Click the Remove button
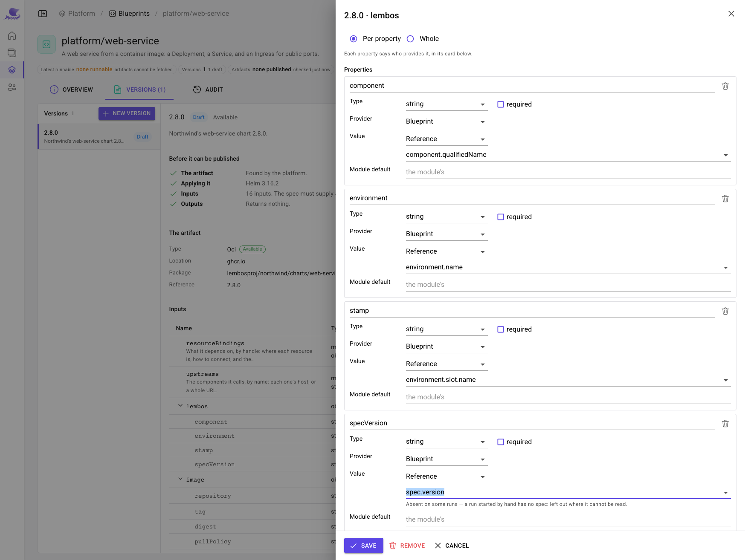The height and width of the screenshot is (560, 745). point(407,546)
